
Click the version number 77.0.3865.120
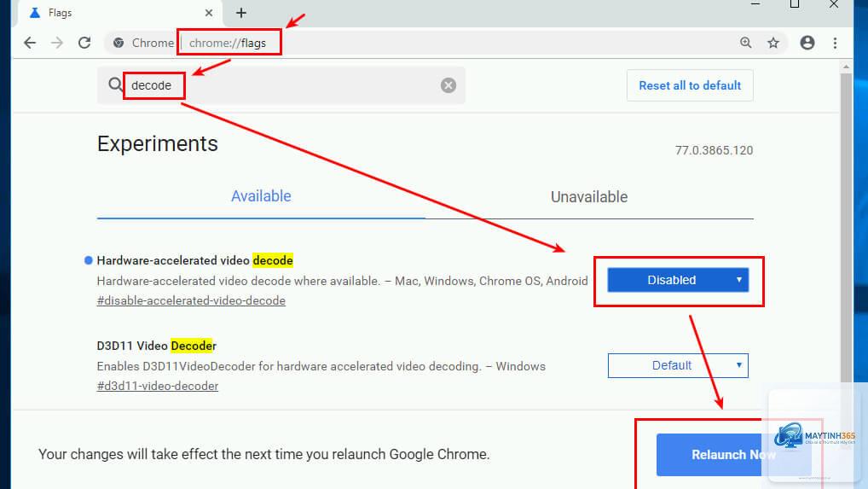pyautogui.click(x=714, y=150)
